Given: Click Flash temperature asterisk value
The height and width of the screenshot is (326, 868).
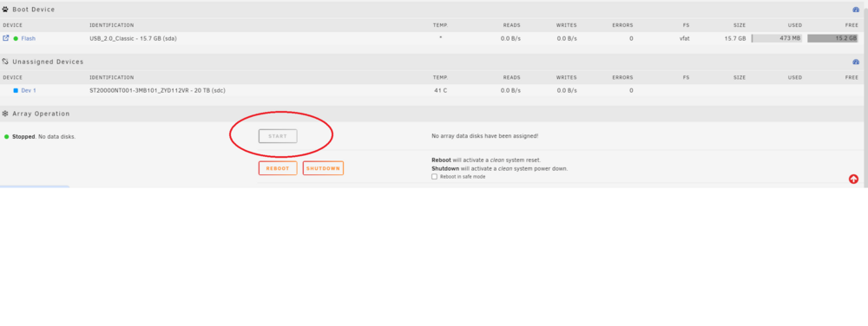Looking at the screenshot, I should 441,38.
